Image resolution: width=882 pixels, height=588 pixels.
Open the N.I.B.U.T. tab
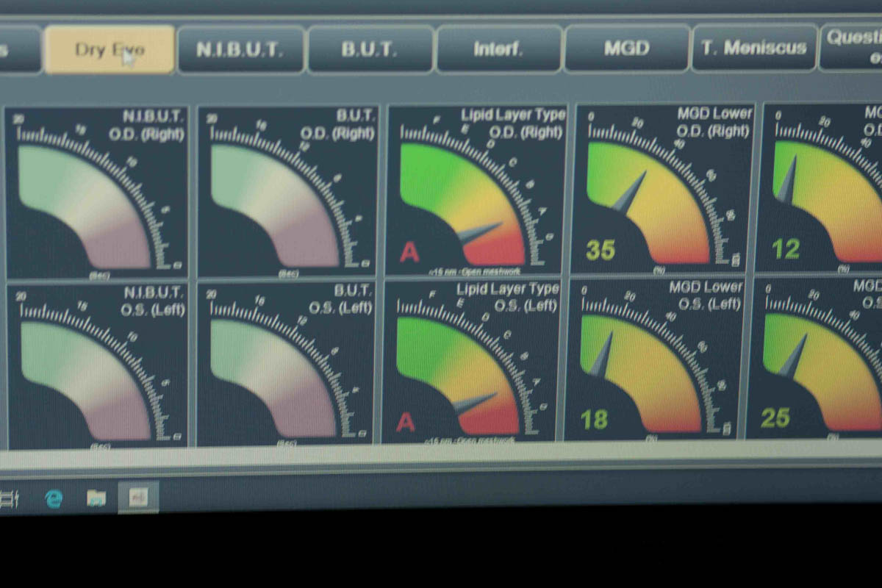pyautogui.click(x=240, y=50)
